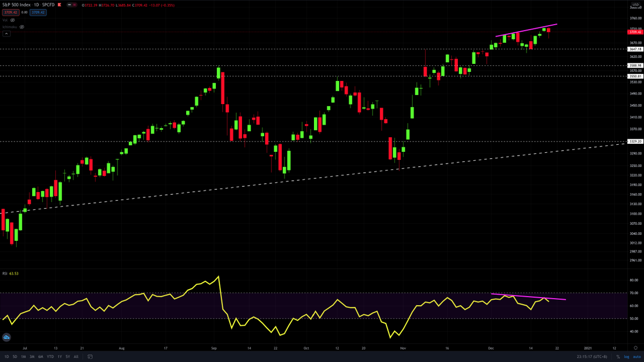Click the Sep label on the time axis
The width and height of the screenshot is (644, 362).
[214, 348]
